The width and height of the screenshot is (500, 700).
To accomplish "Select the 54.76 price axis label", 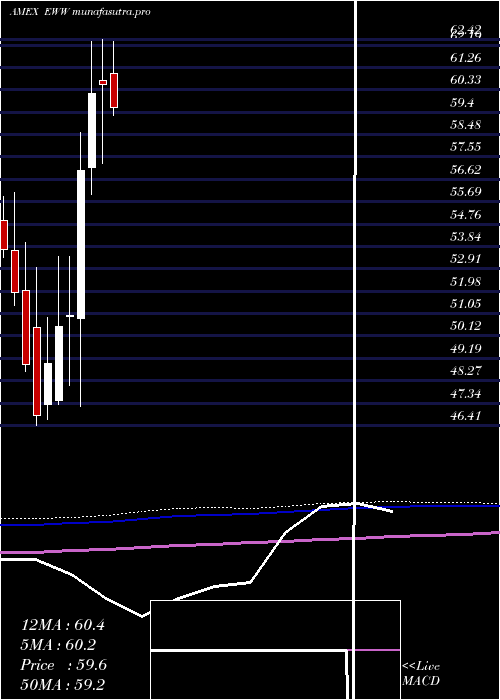I will tap(466, 214).
